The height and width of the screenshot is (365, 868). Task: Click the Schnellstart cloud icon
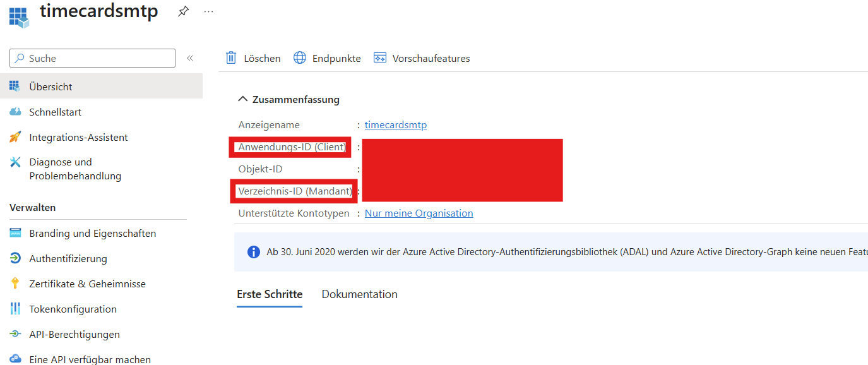click(15, 112)
